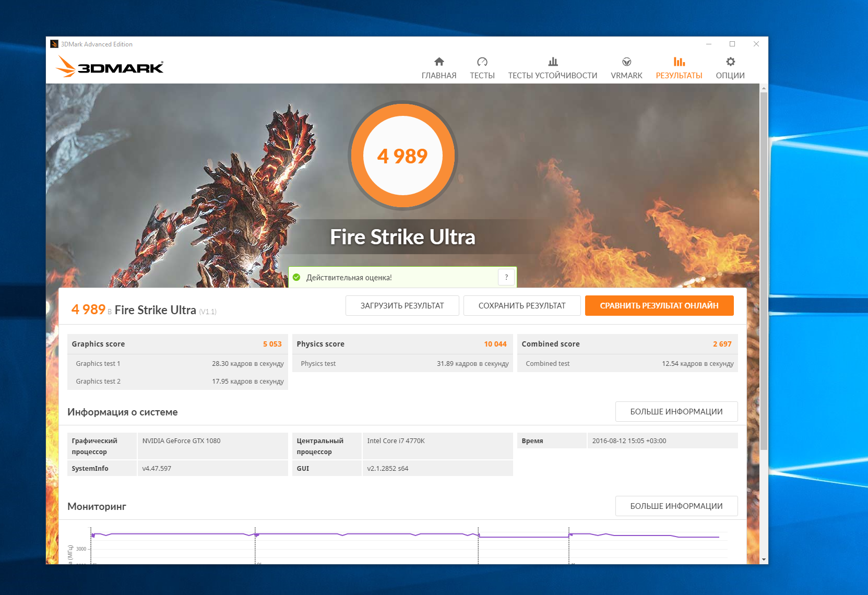Image resolution: width=868 pixels, height=595 pixels.
Task: Click СРАВНИТЬ РЕЗУЛЬТАТ ОНЛАЙН orange button
Action: [659, 306]
